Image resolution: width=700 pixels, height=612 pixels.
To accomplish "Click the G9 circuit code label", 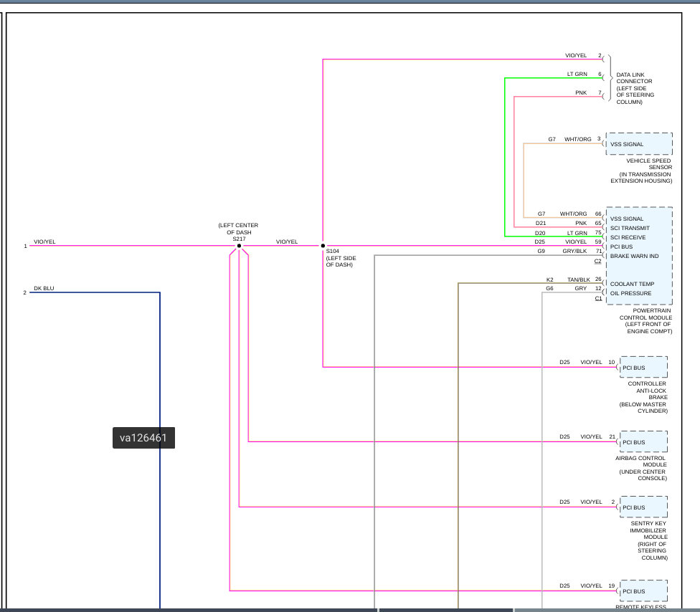I will (x=541, y=251).
